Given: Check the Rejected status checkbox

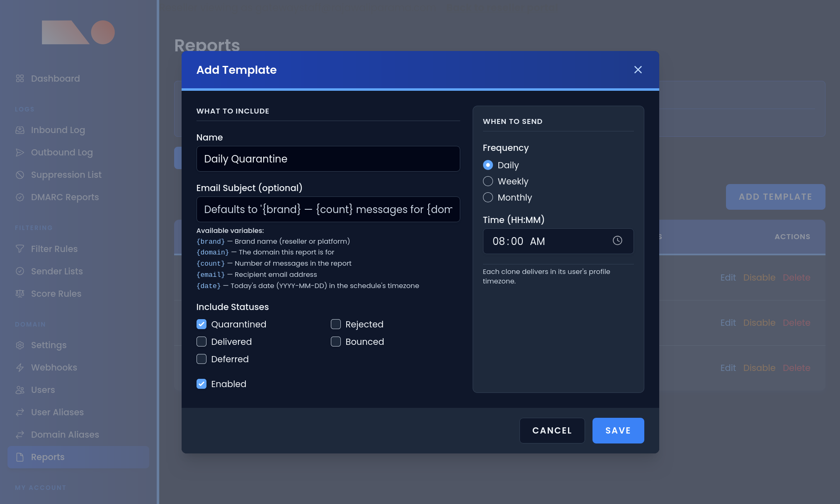Looking at the screenshot, I should point(336,324).
